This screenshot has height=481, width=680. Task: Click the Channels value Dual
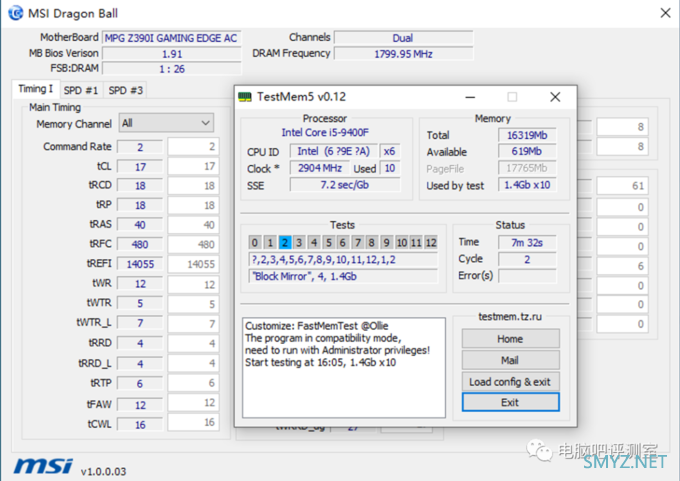click(x=403, y=38)
